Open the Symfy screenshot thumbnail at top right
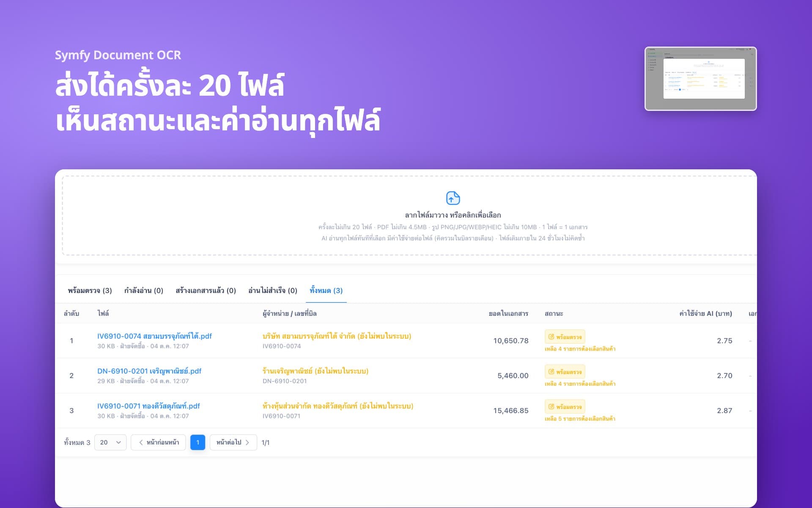812x508 pixels. pos(700,79)
